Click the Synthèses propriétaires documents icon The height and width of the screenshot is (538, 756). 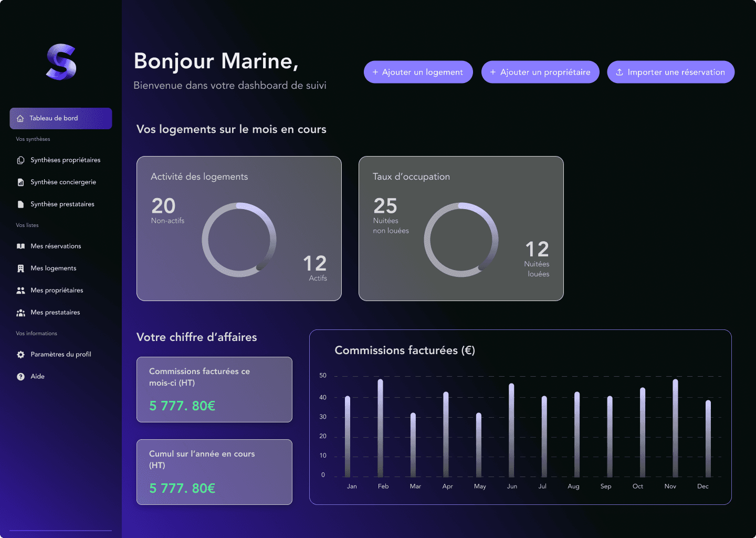click(x=20, y=160)
